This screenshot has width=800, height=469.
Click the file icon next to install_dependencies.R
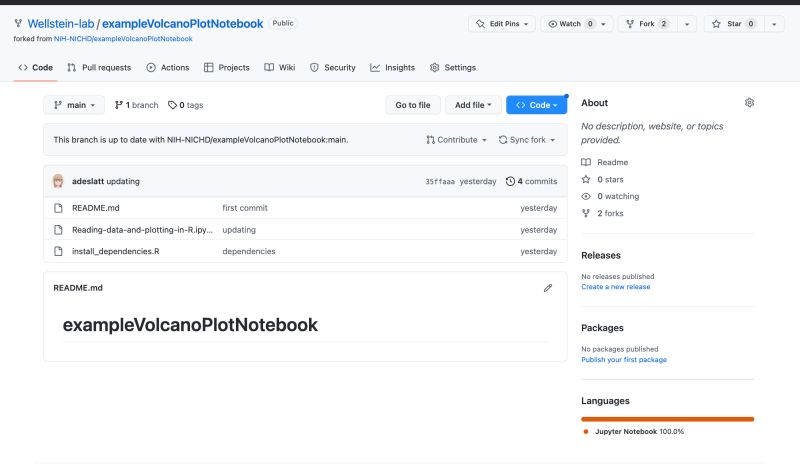[58, 251]
